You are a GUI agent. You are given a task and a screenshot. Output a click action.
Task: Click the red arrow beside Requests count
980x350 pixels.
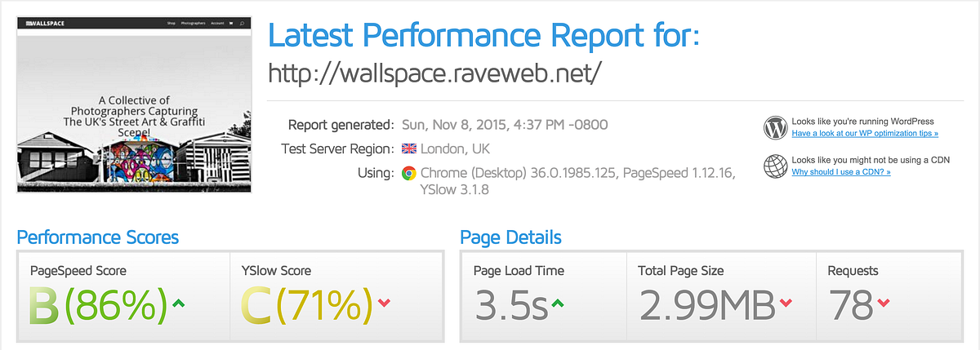(x=882, y=303)
